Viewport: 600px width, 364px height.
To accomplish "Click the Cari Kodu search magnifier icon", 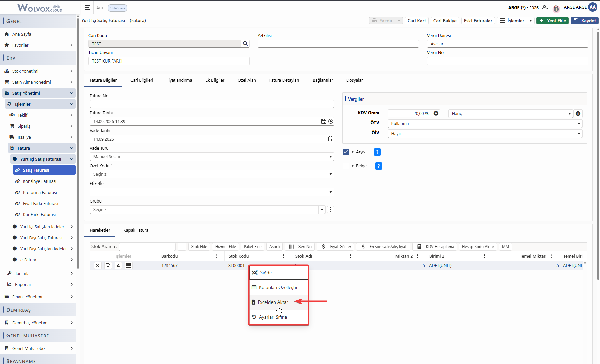I will pyautogui.click(x=245, y=44).
